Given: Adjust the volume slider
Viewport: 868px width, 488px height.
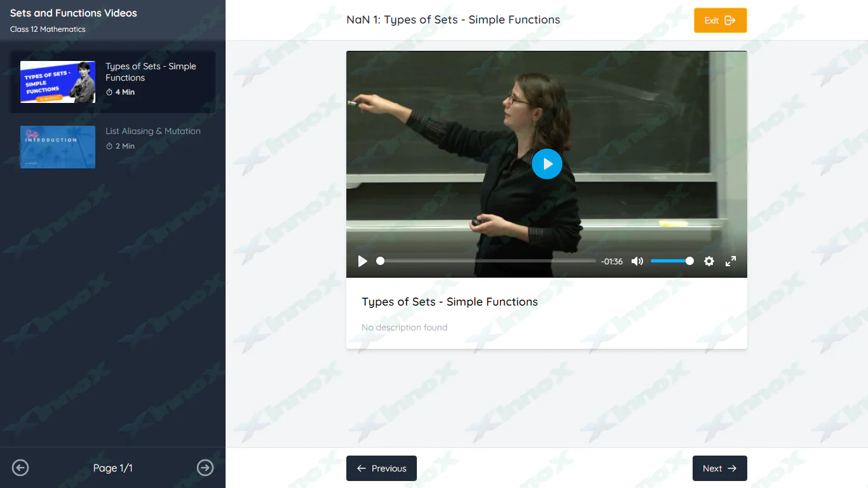Looking at the screenshot, I should click(671, 261).
